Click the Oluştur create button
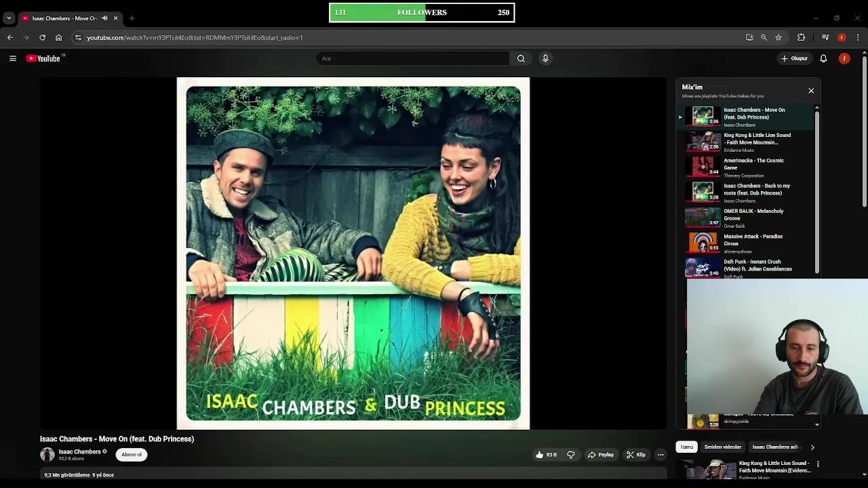 794,58
